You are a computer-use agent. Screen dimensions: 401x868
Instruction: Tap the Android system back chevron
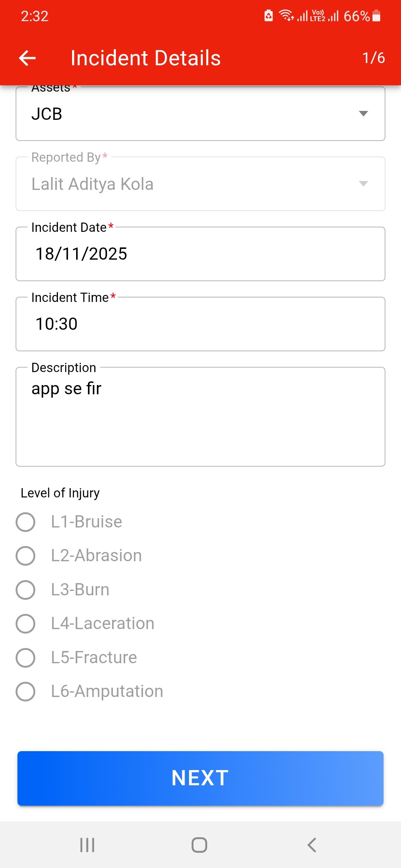(312, 845)
